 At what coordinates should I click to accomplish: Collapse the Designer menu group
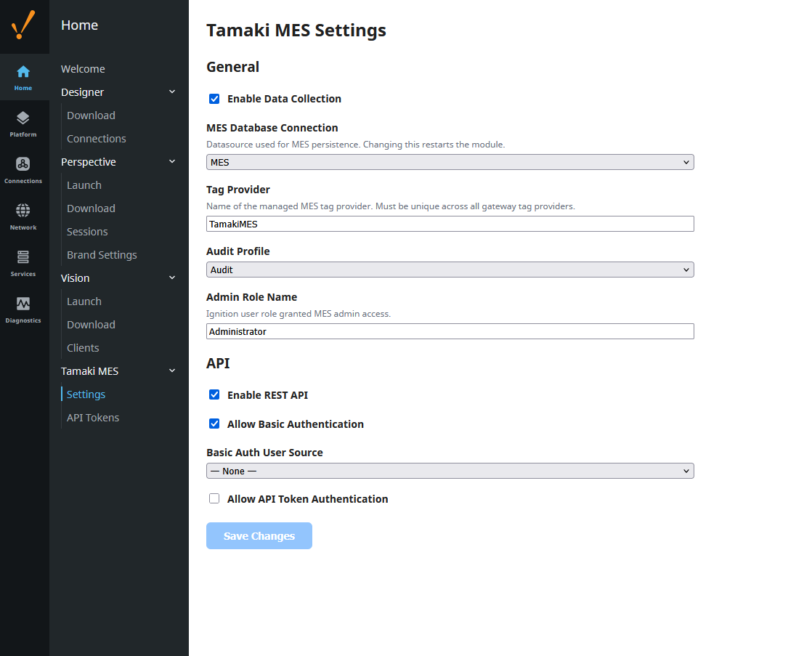172,92
